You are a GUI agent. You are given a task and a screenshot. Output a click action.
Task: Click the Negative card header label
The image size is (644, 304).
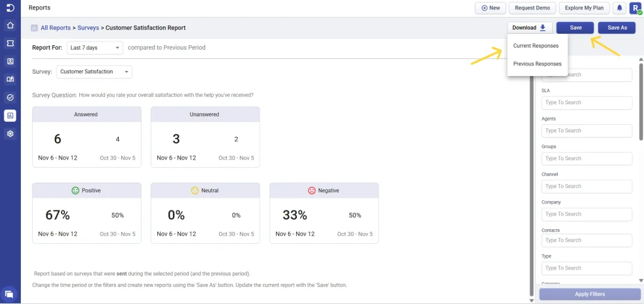(328, 191)
